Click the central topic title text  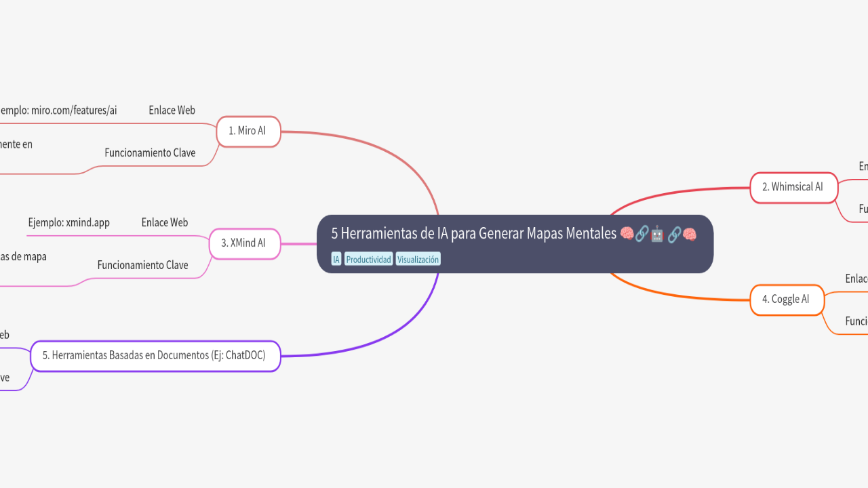tap(473, 234)
